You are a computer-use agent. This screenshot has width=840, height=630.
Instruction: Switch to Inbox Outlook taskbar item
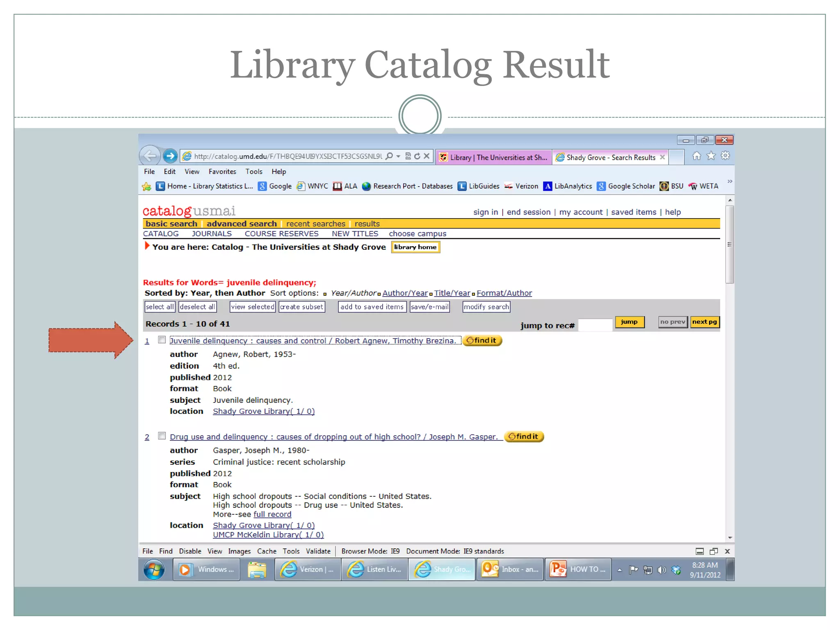click(x=510, y=570)
